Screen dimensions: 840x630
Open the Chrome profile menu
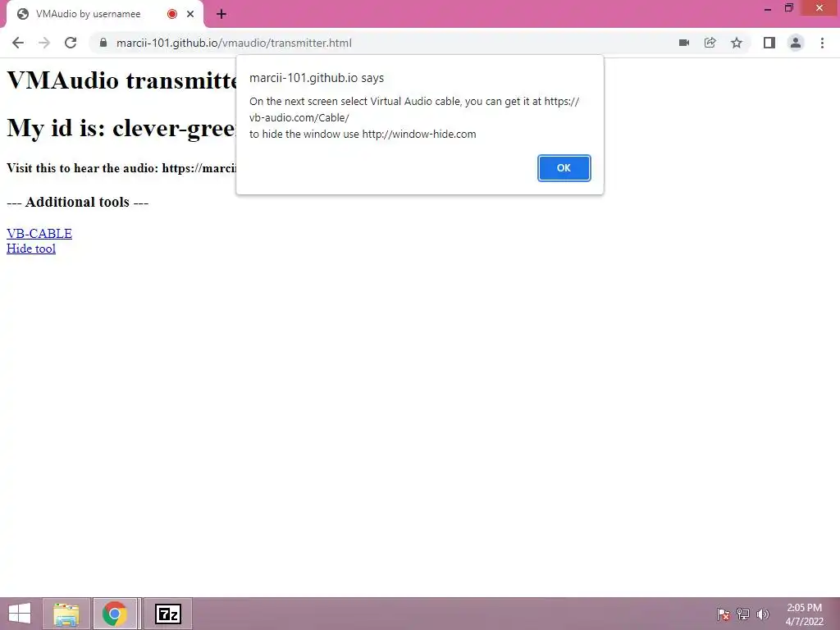[x=796, y=43]
